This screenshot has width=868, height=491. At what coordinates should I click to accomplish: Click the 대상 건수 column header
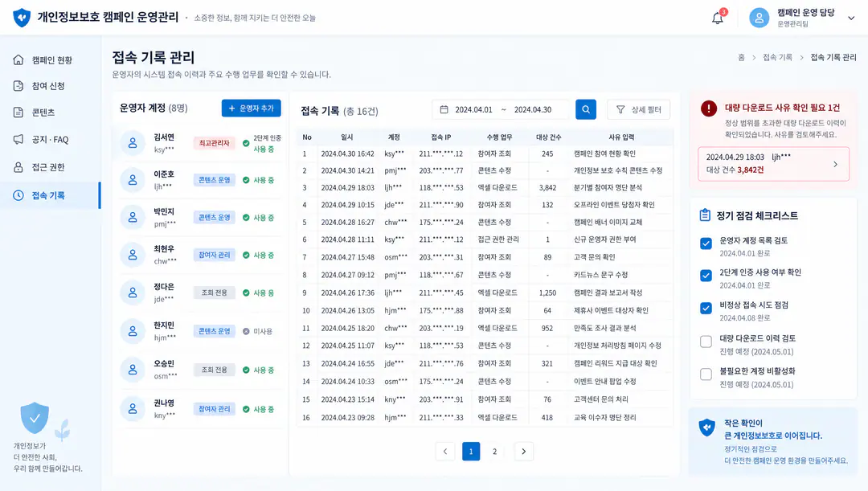(548, 137)
